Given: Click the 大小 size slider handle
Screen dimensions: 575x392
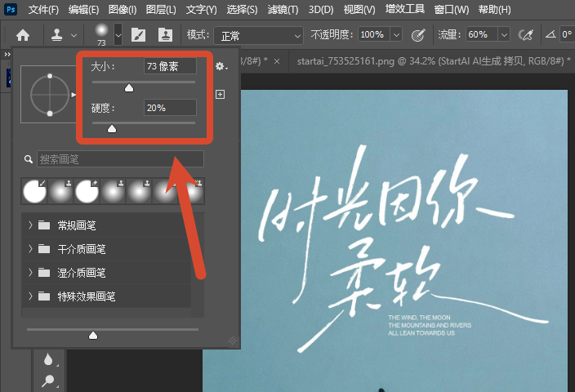Looking at the screenshot, I should pyautogui.click(x=129, y=88).
